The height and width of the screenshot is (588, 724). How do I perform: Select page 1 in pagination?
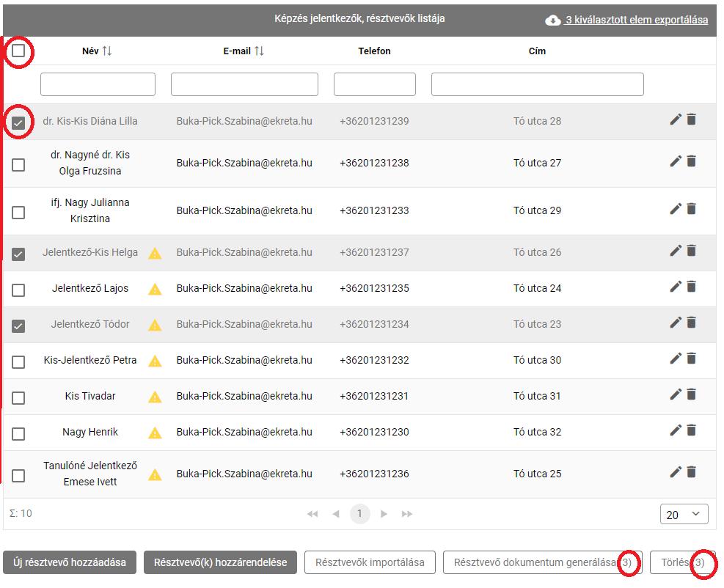click(359, 514)
